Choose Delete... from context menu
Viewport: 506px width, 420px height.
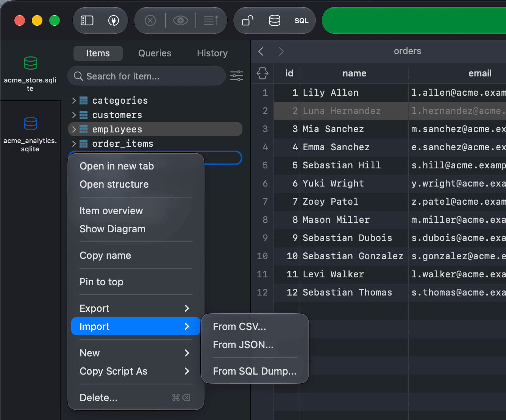coord(136,398)
